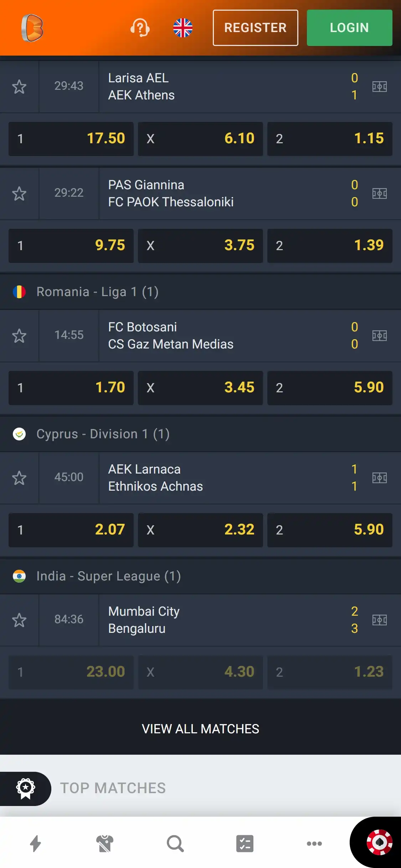The image size is (401, 868).
Task: Click the REGISTER button
Action: point(255,28)
